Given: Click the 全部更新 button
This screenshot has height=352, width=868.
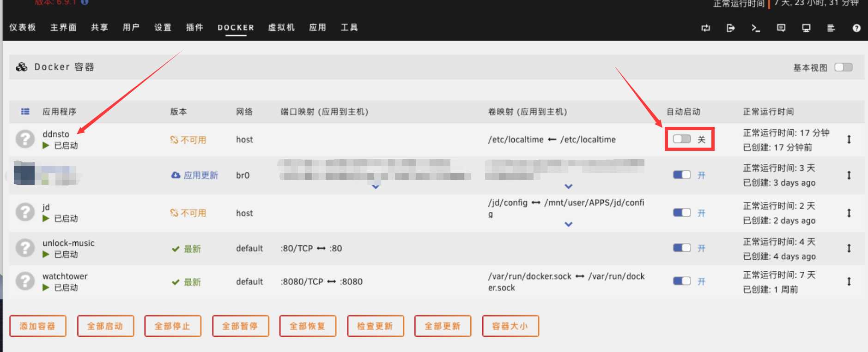Looking at the screenshot, I should [443, 326].
